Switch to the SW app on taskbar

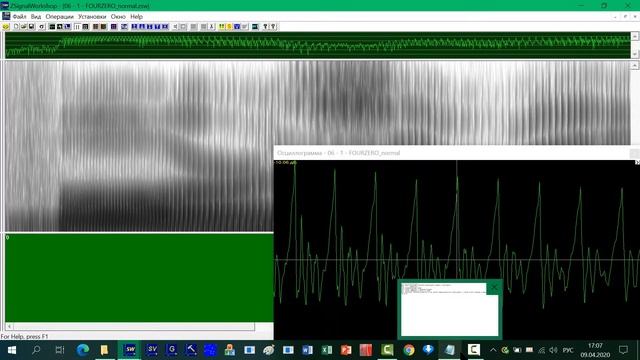[x=130, y=349]
